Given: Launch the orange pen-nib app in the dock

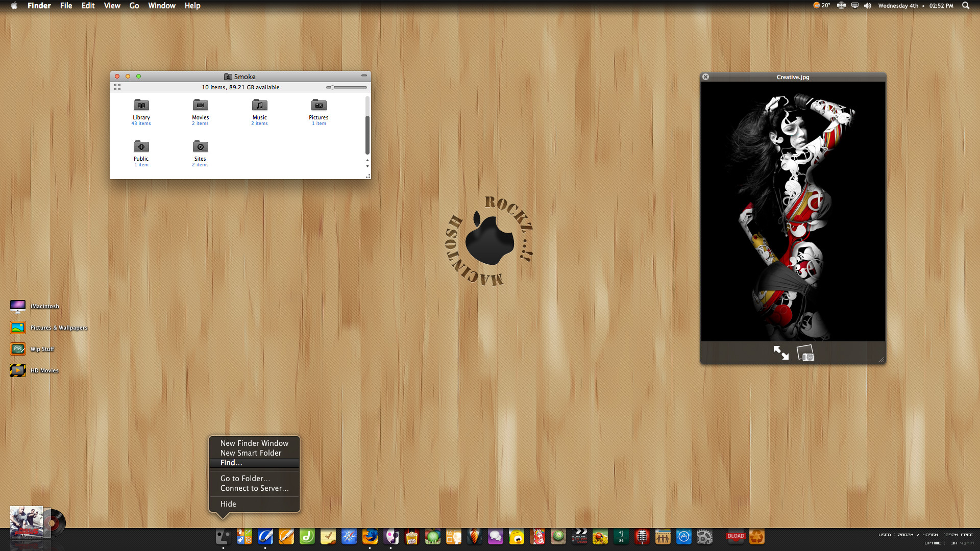Looking at the screenshot, I should 286,537.
